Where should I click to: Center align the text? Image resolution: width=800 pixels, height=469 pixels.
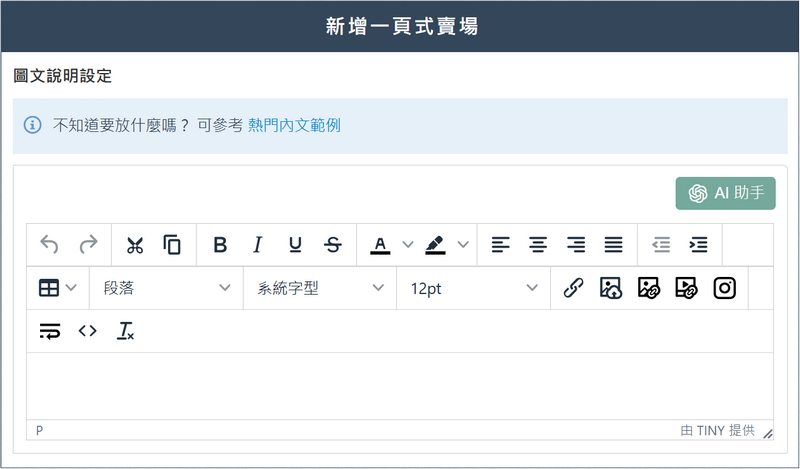click(538, 245)
